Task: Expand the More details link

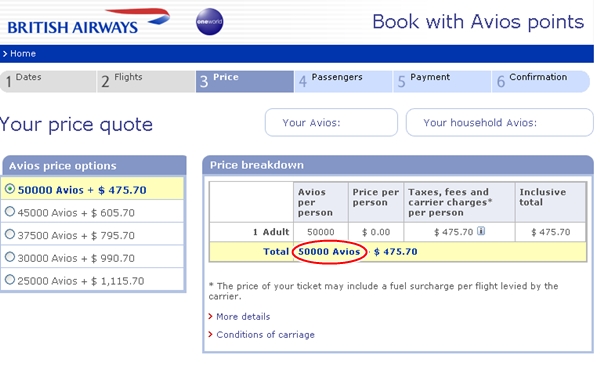Action: click(243, 317)
